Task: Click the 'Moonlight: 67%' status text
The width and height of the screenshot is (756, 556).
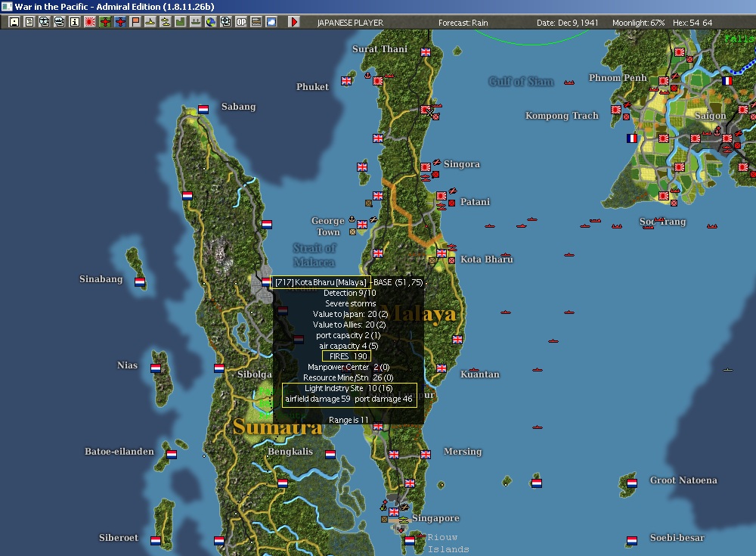Action: [x=638, y=23]
